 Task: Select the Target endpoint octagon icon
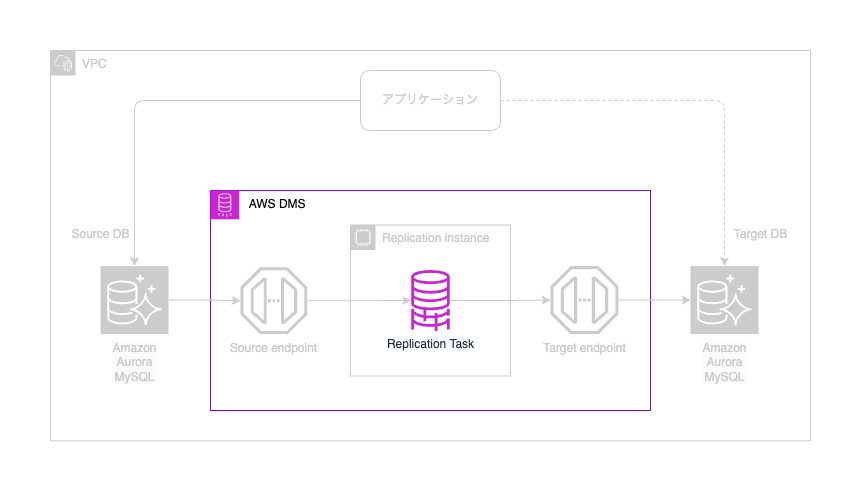point(584,300)
